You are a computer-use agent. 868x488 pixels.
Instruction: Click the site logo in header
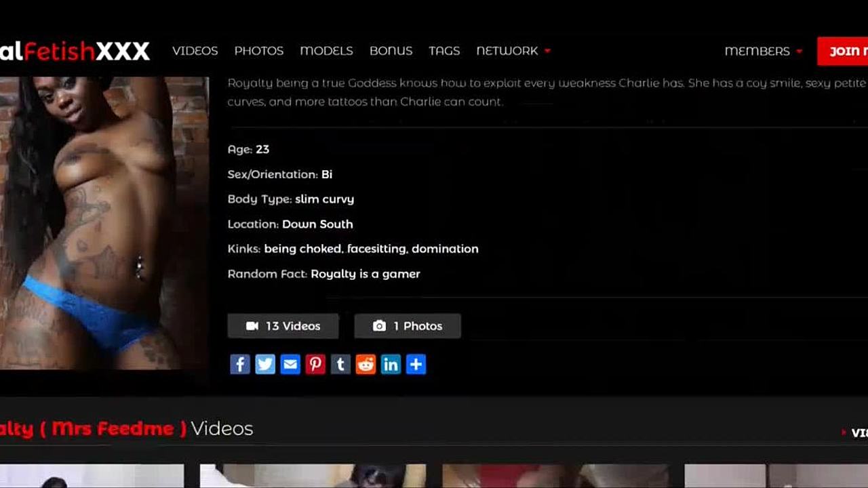[75, 51]
